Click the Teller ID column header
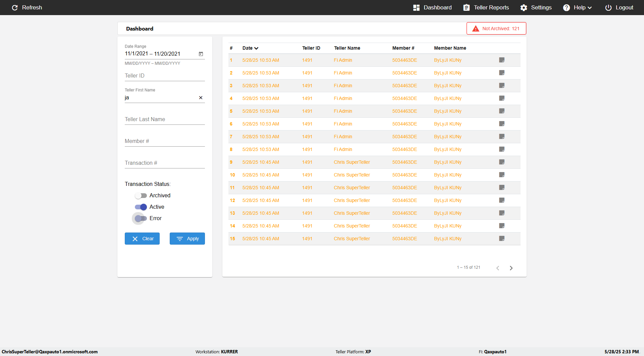This screenshot has height=356, width=644. (311, 48)
